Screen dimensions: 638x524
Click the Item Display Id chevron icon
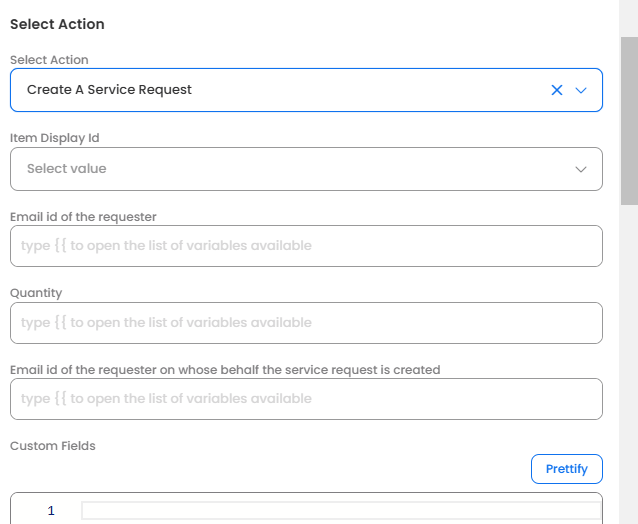581,169
